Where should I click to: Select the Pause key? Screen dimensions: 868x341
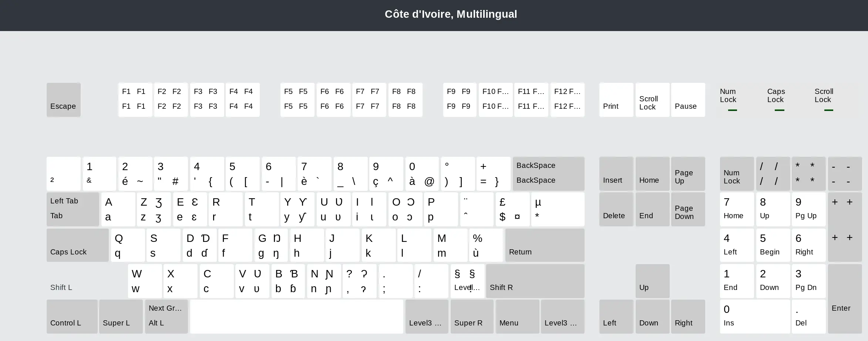coord(688,100)
